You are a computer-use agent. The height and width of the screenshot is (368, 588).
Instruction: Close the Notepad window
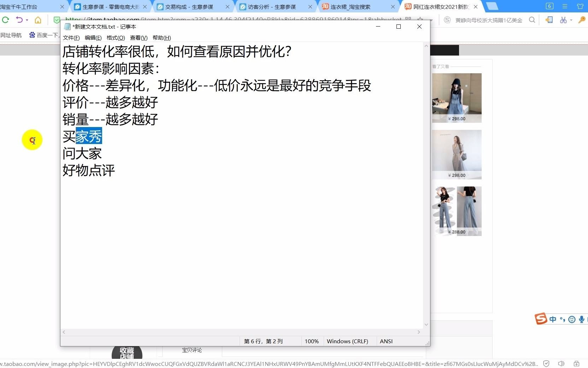[x=419, y=27]
